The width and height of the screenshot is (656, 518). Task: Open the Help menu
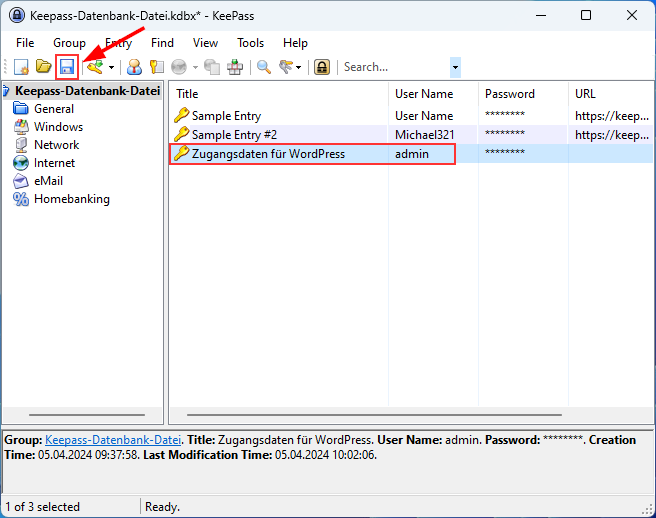295,43
